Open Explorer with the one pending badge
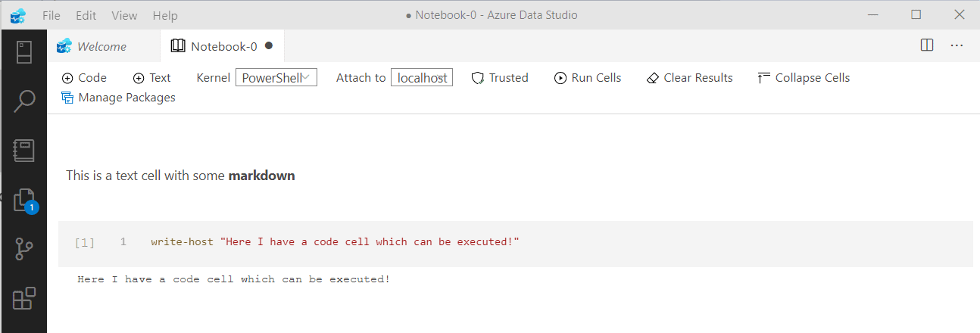 [x=24, y=200]
